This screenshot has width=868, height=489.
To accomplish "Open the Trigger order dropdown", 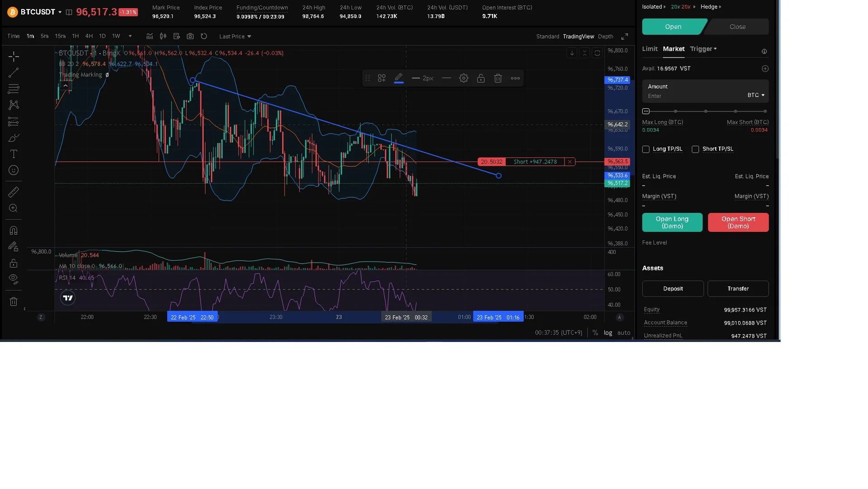I will (x=703, y=49).
